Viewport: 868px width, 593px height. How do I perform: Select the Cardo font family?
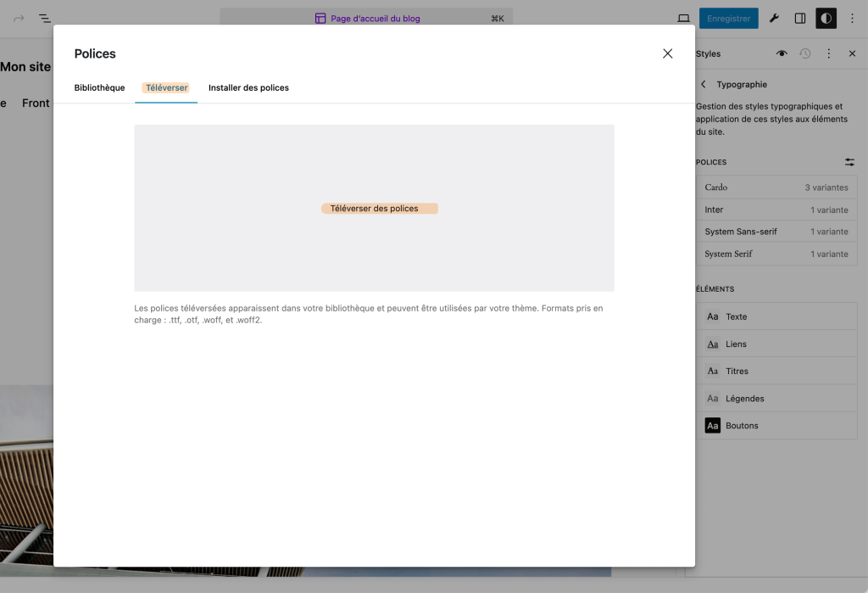point(776,187)
